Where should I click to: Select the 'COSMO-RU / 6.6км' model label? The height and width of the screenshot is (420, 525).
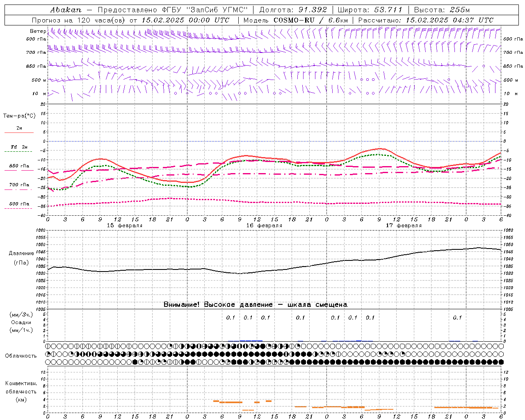310,20
